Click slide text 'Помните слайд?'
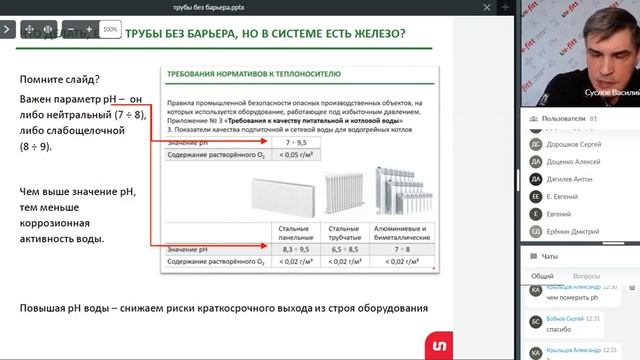This screenshot has height=360, width=640. point(60,79)
